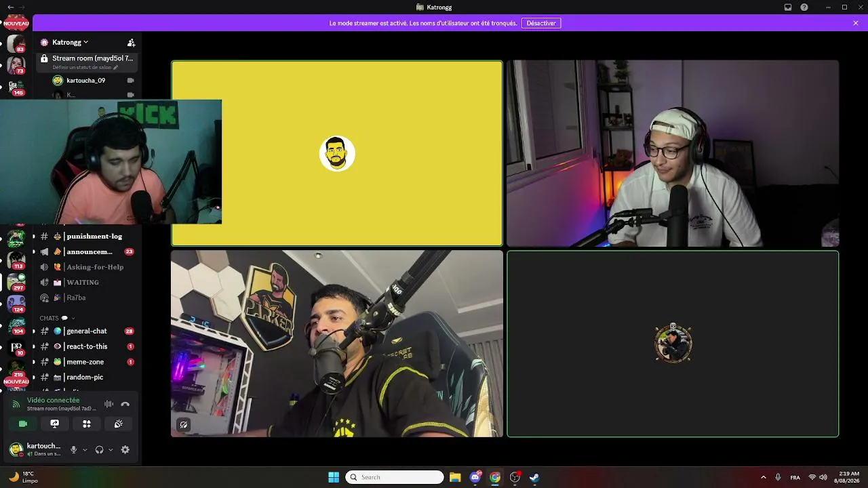
Task: Select the server icon with 145 badge
Action: pyautogui.click(x=16, y=87)
